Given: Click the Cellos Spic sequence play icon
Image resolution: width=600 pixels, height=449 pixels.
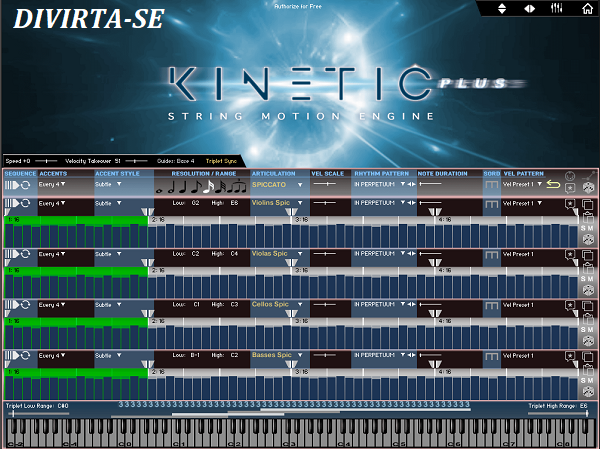Looking at the screenshot, I should [x=12, y=304].
